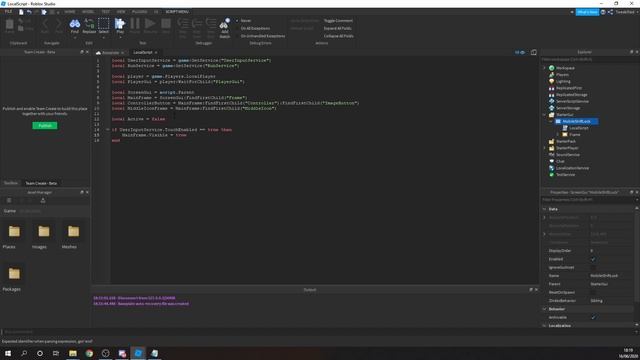The width and height of the screenshot is (640, 360).
Task: Click the Filter Properties search field
Action: (x=587, y=200)
